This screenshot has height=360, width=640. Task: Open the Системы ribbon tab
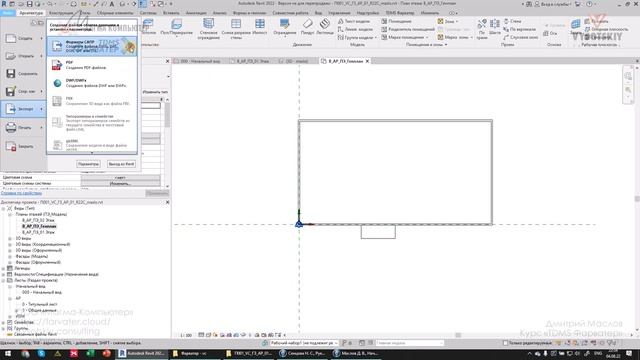(148, 13)
